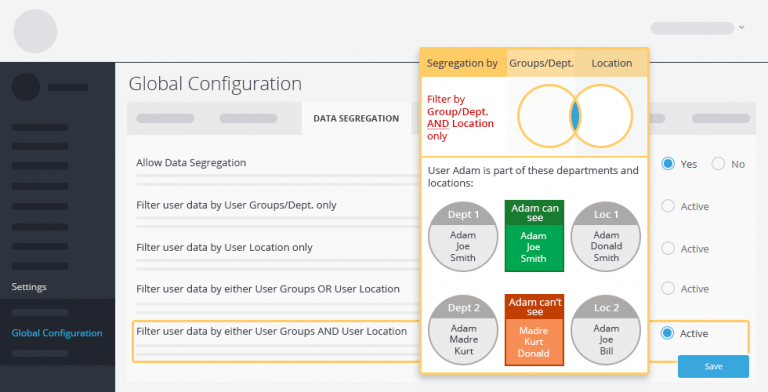Click the Dept 1 circle badge
The height and width of the screenshot is (392, 768).
[x=463, y=236]
